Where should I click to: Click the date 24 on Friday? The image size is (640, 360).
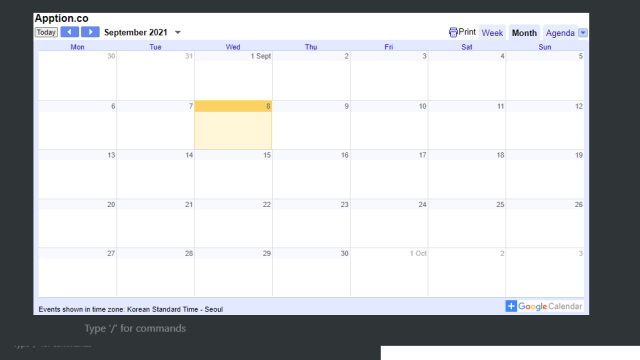tap(422, 204)
